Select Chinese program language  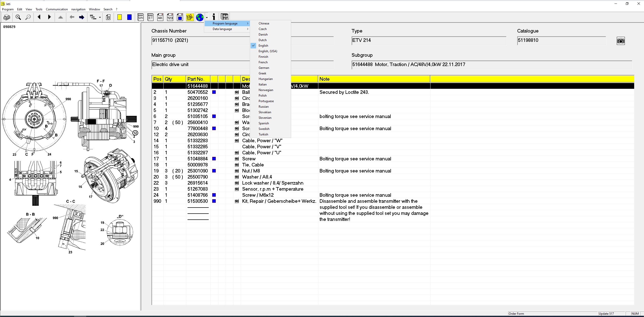pos(270,23)
